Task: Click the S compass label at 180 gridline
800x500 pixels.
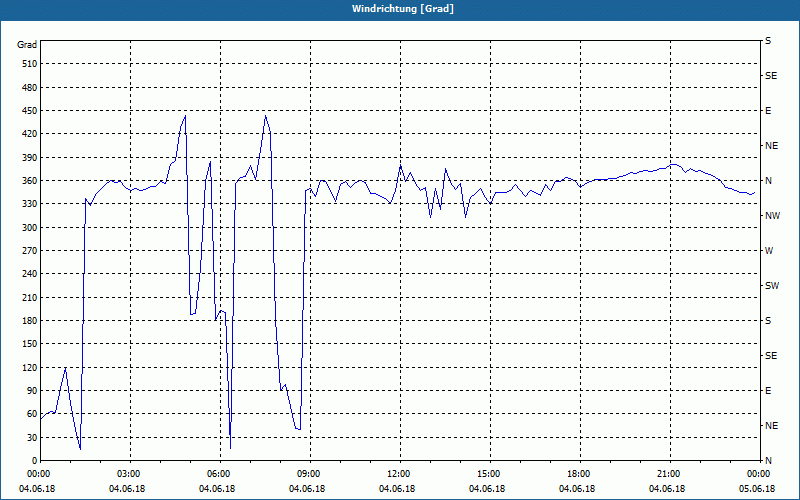Action: [768, 321]
